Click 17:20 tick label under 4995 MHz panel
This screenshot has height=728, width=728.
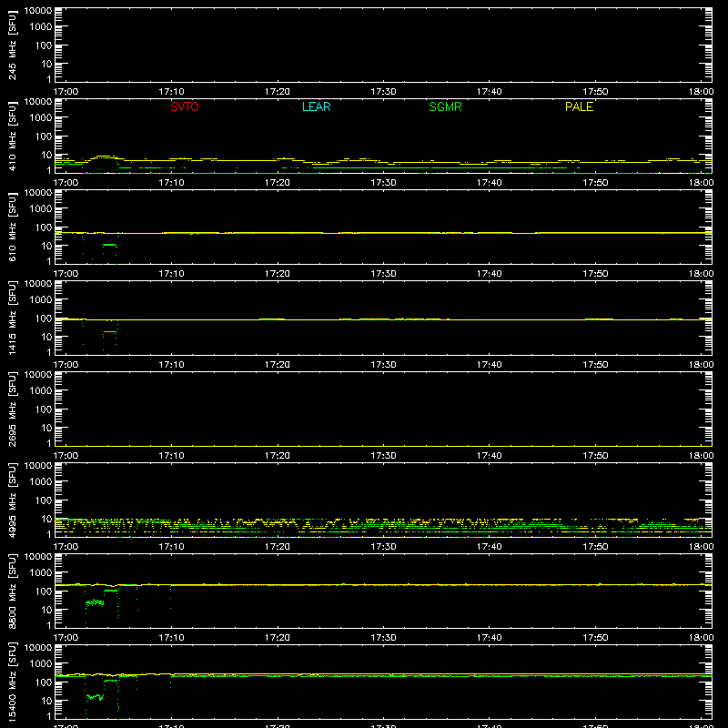click(x=278, y=547)
